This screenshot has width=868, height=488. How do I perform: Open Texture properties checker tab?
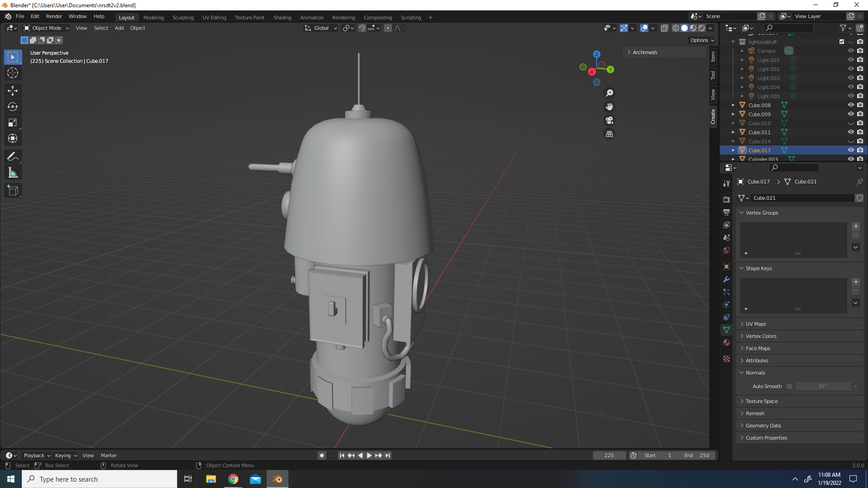tap(726, 359)
